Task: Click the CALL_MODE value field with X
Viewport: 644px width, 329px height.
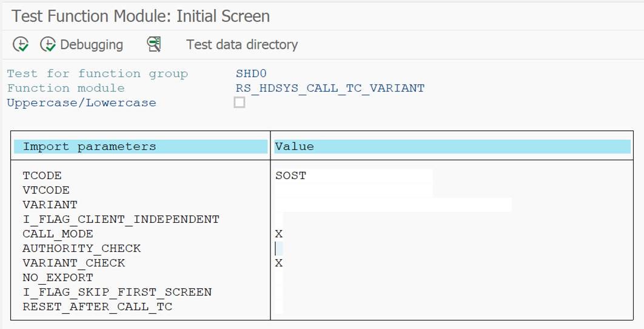Action: point(279,234)
